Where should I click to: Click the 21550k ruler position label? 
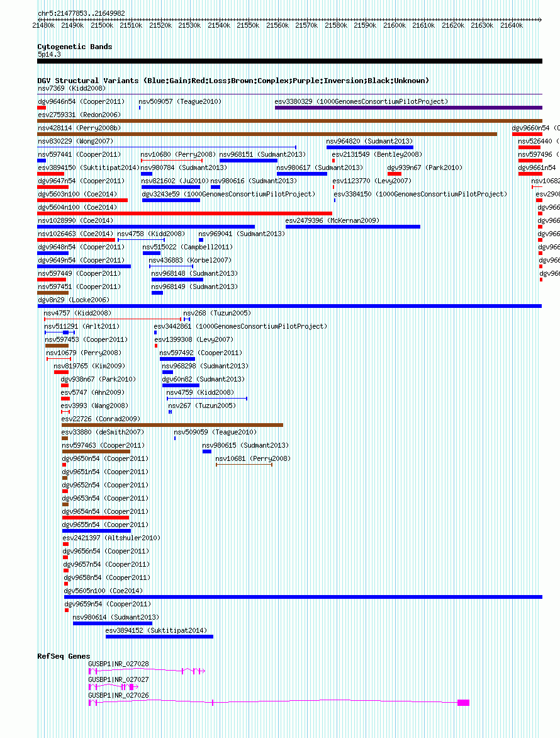pos(248,25)
